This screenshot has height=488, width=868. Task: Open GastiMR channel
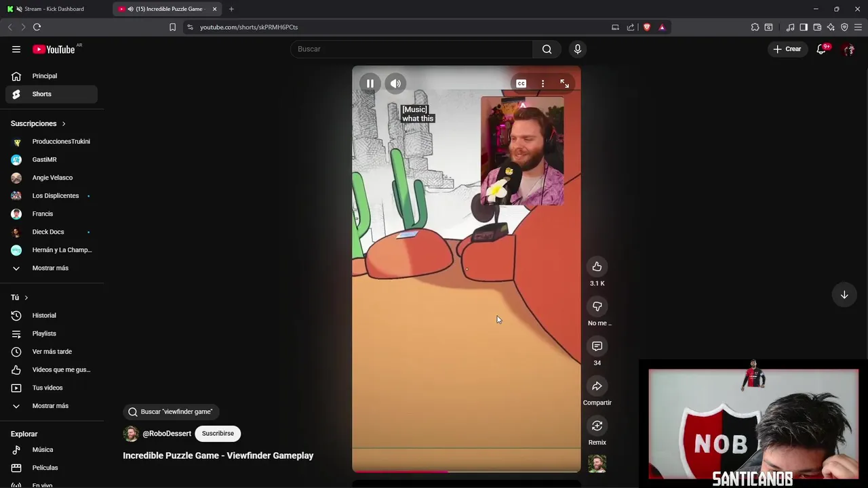click(52, 159)
